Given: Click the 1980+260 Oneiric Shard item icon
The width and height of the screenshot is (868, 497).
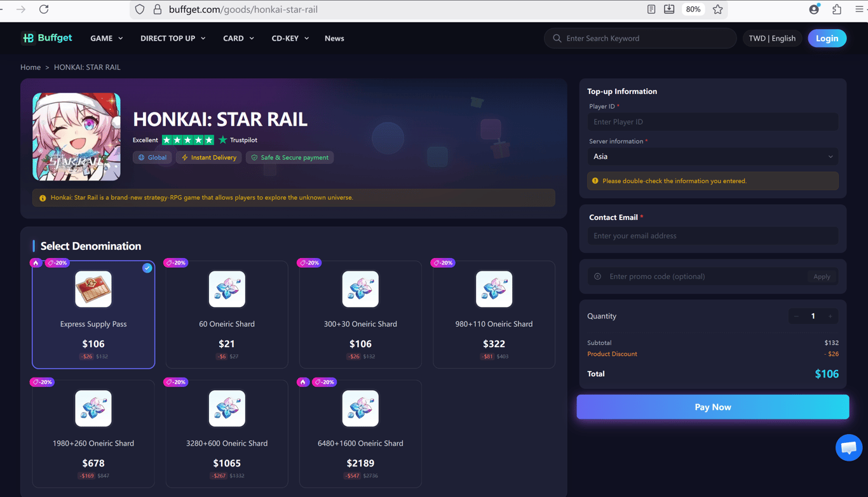Looking at the screenshot, I should (x=93, y=408).
